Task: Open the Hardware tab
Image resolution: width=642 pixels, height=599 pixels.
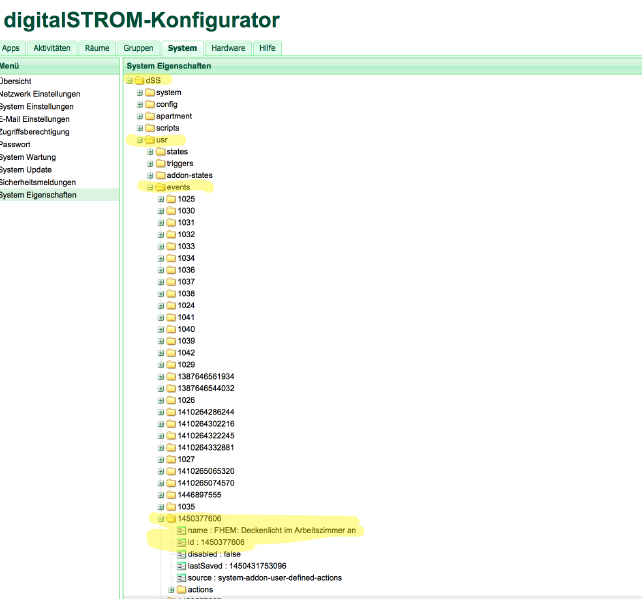Action: click(228, 48)
